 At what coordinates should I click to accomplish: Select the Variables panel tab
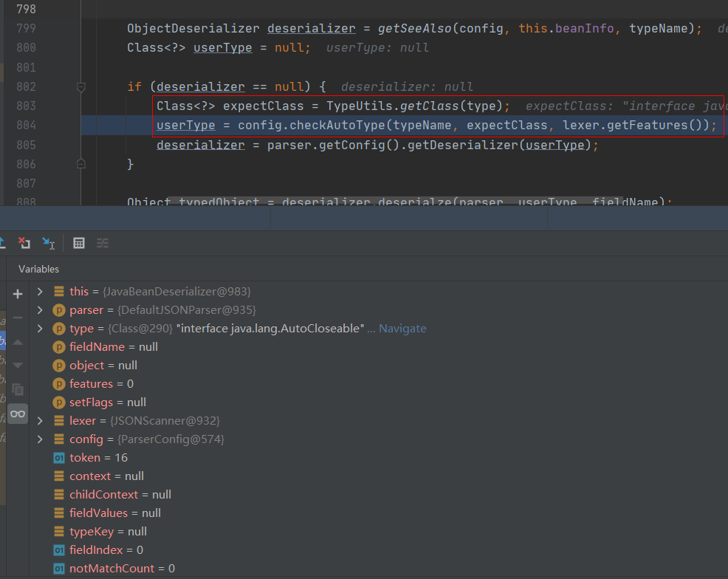(38, 269)
